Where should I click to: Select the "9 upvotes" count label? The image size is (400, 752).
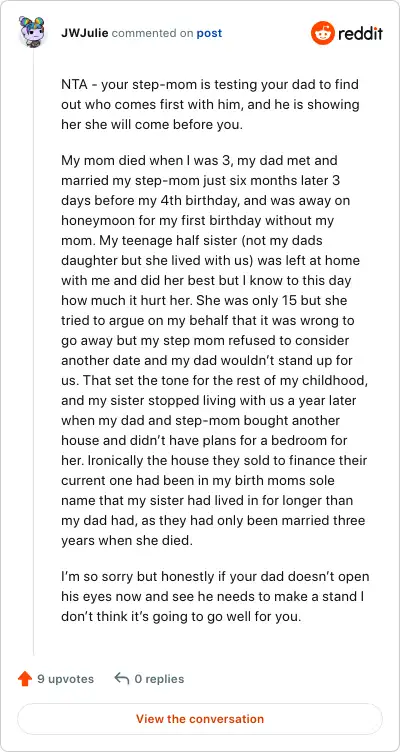[66, 679]
